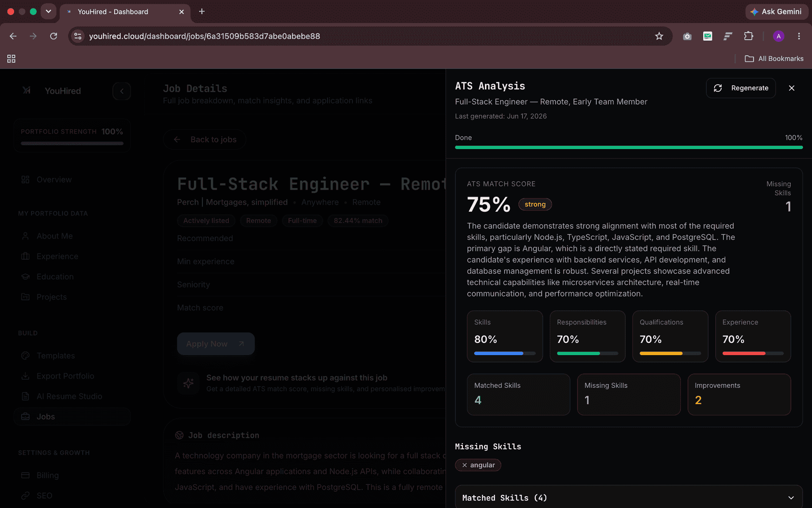Select the YouHired - Dashboard tab
This screenshot has width=812, height=508.
[x=125, y=12]
